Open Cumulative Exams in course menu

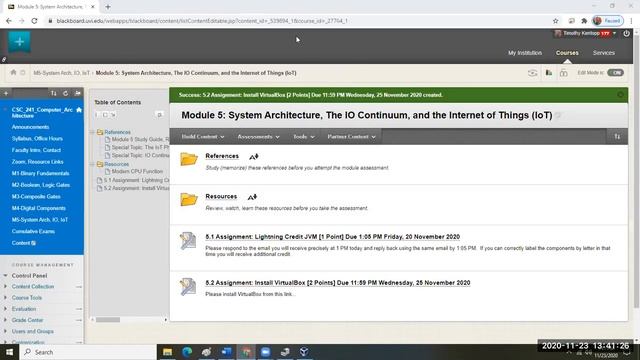[33, 231]
